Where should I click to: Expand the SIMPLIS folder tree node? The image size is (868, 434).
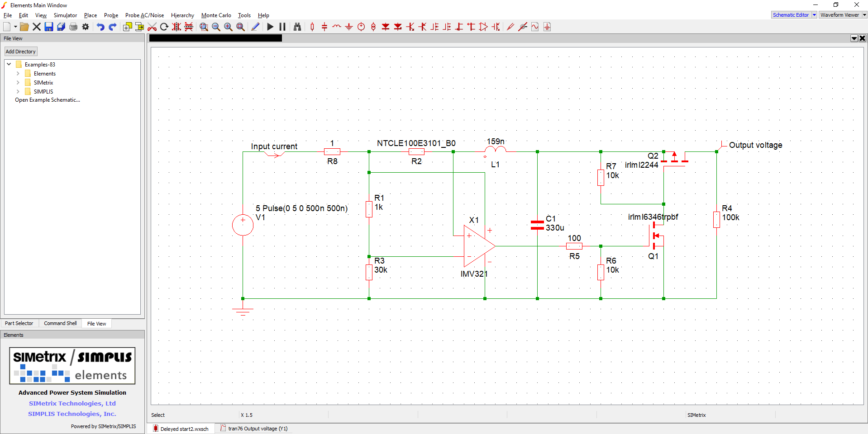click(x=18, y=91)
